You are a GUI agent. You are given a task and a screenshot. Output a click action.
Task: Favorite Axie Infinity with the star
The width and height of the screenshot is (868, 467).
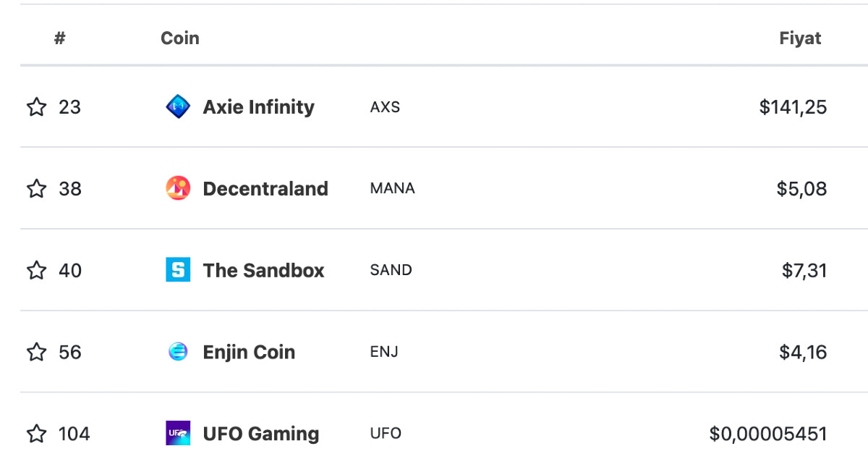(36, 107)
